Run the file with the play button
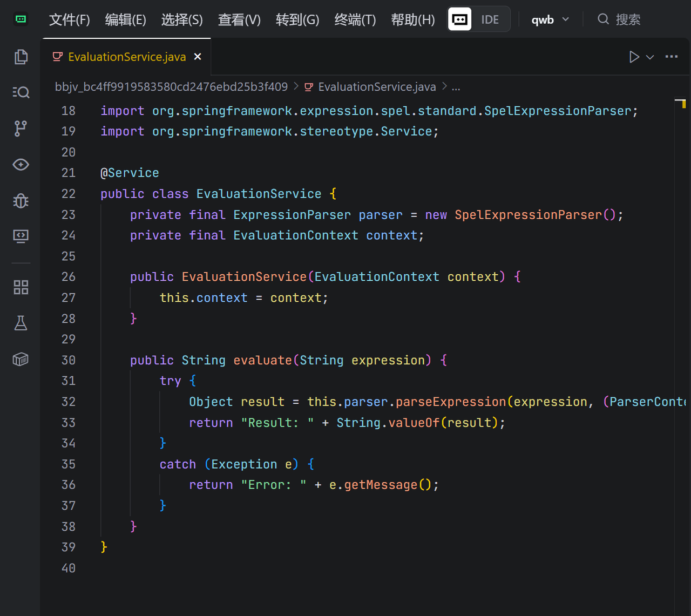Screen dimensions: 691x616 (634, 57)
